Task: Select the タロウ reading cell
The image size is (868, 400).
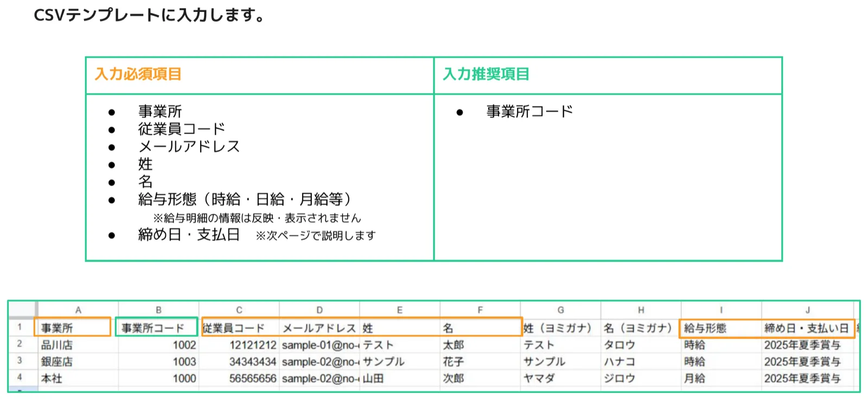Action: (x=641, y=345)
